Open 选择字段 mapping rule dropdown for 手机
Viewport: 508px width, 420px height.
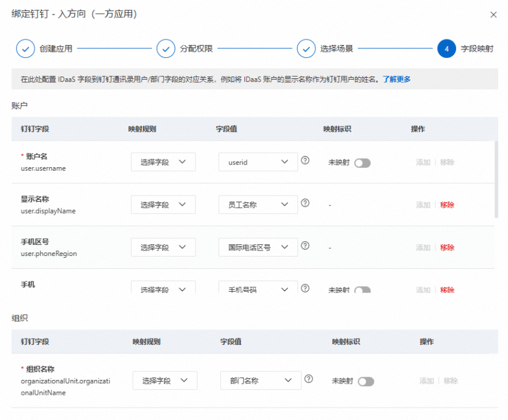(x=164, y=287)
